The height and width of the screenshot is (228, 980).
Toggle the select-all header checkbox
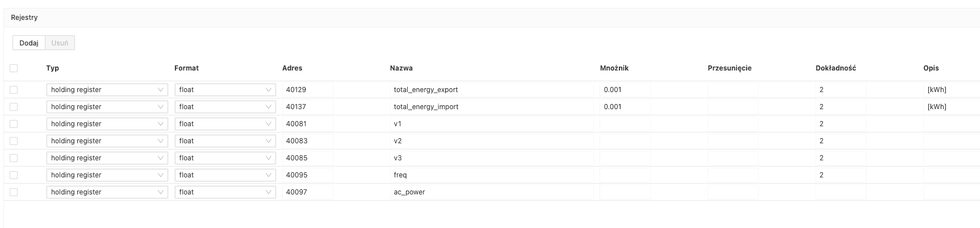coord(14,68)
